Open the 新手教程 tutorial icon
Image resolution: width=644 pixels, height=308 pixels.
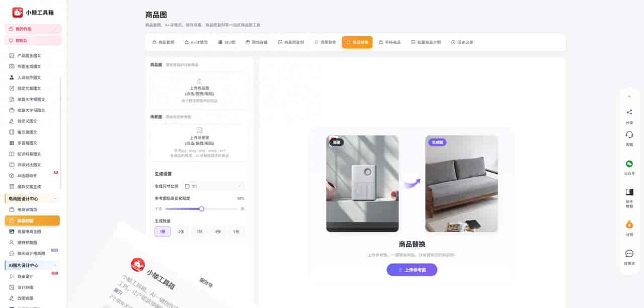pos(629,192)
